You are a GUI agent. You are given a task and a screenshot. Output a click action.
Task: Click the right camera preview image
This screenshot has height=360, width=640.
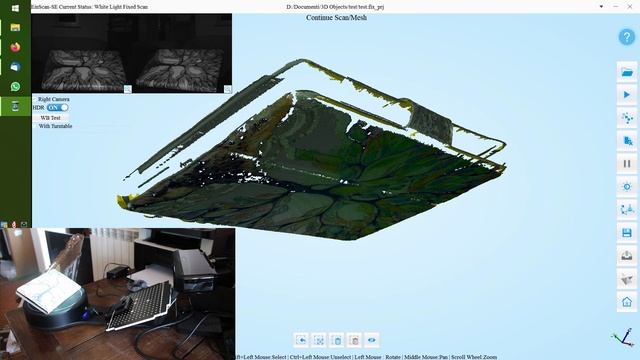pyautogui.click(x=182, y=53)
